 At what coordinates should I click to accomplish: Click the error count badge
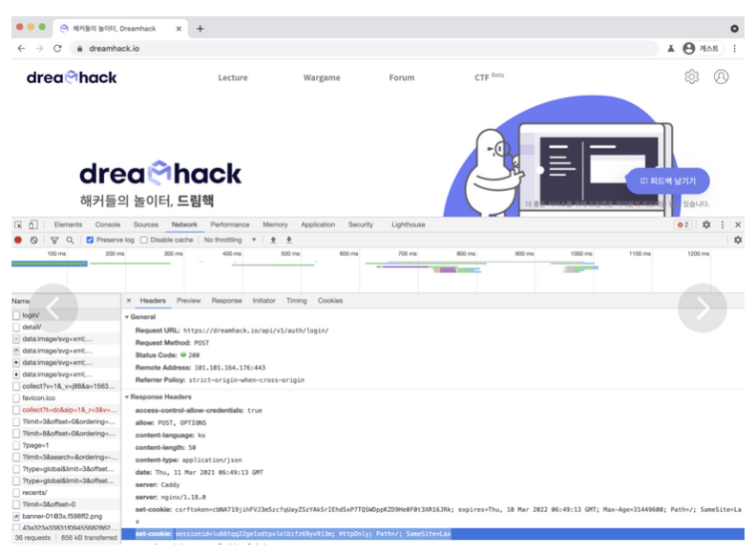point(683,225)
